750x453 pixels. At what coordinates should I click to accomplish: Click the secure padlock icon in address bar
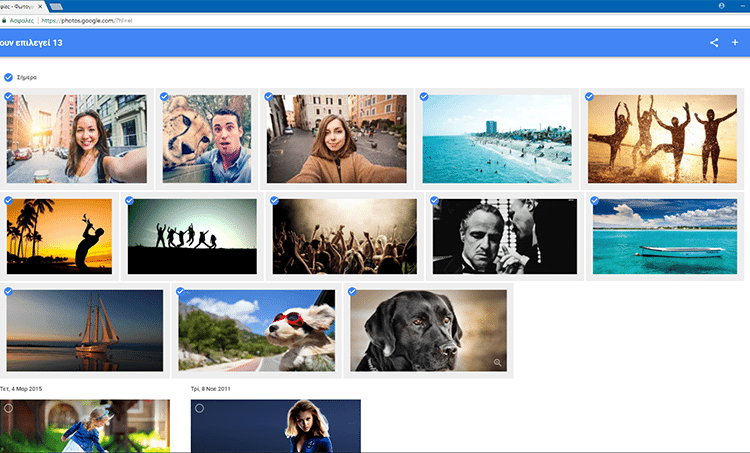pos(4,21)
